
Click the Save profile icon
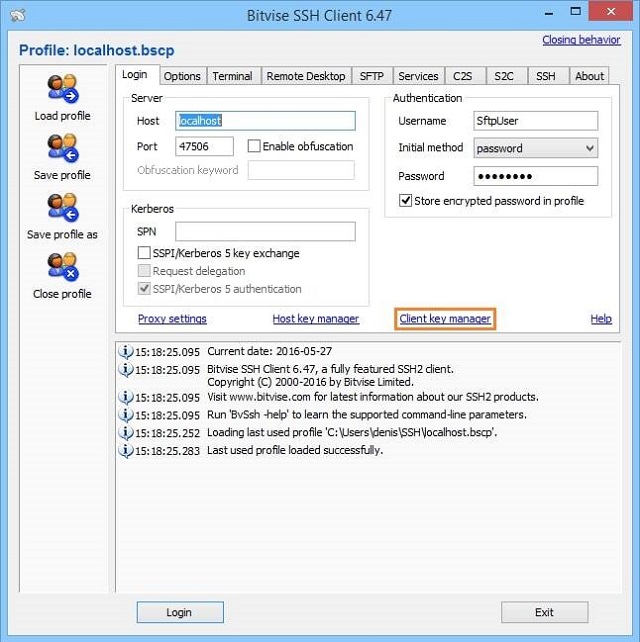point(63,148)
